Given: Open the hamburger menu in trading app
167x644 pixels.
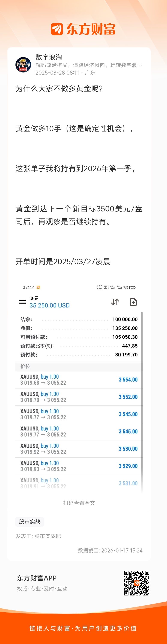Looking at the screenshot, I should tap(22, 302).
